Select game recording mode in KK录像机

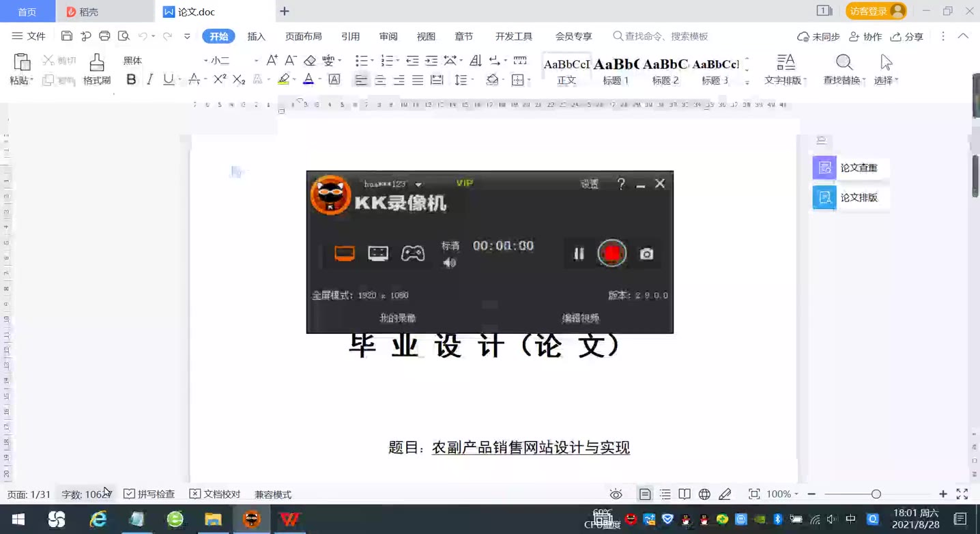[413, 253]
